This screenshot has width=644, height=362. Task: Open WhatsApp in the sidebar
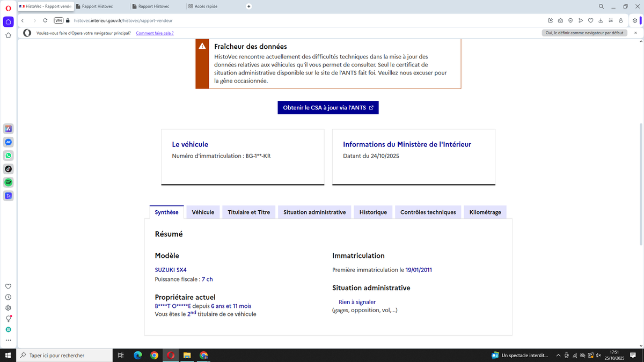[8, 156]
